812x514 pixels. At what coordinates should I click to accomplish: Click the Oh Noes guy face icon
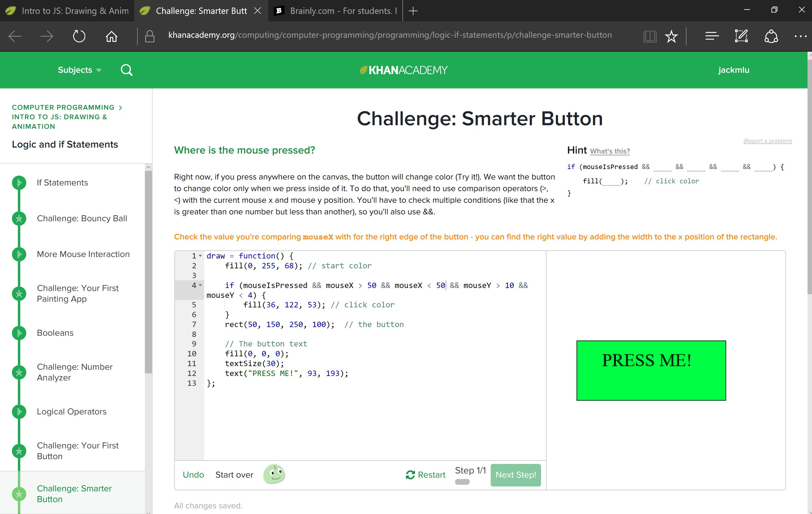274,474
